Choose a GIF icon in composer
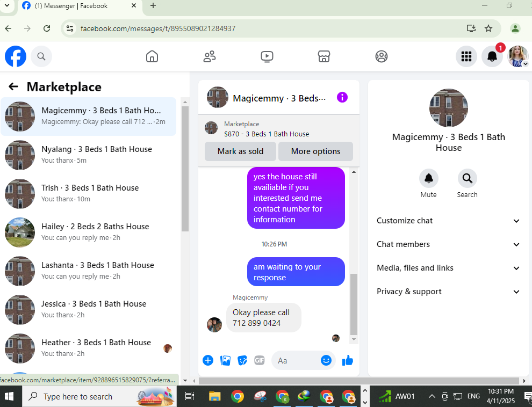The width and height of the screenshot is (532, 407). [x=259, y=360]
